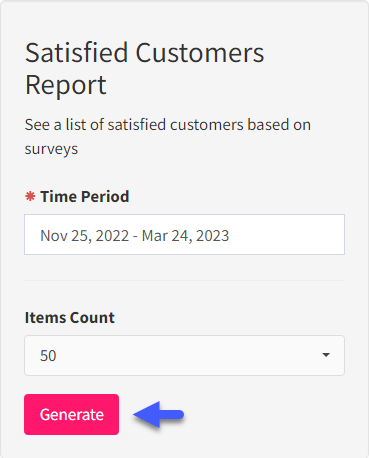
Task: Click the red required asterisk icon
Action: [x=30, y=196]
